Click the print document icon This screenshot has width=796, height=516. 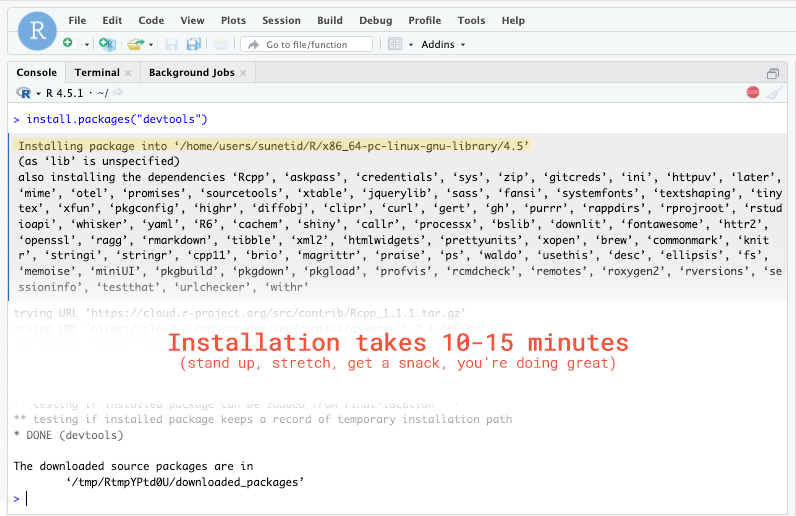[220, 44]
